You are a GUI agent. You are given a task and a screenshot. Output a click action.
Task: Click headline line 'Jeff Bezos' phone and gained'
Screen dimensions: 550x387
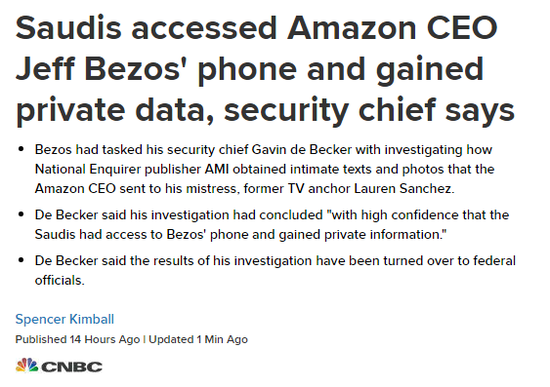pos(250,70)
